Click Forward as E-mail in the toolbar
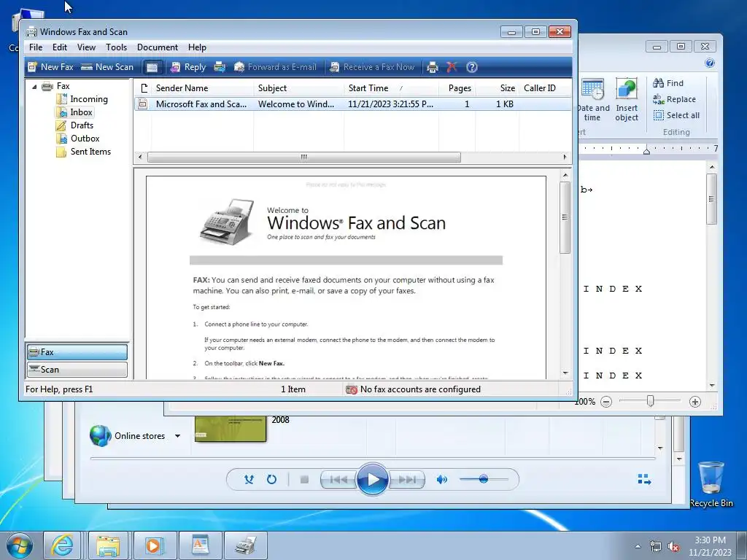The height and width of the screenshot is (560, 747). tap(275, 67)
